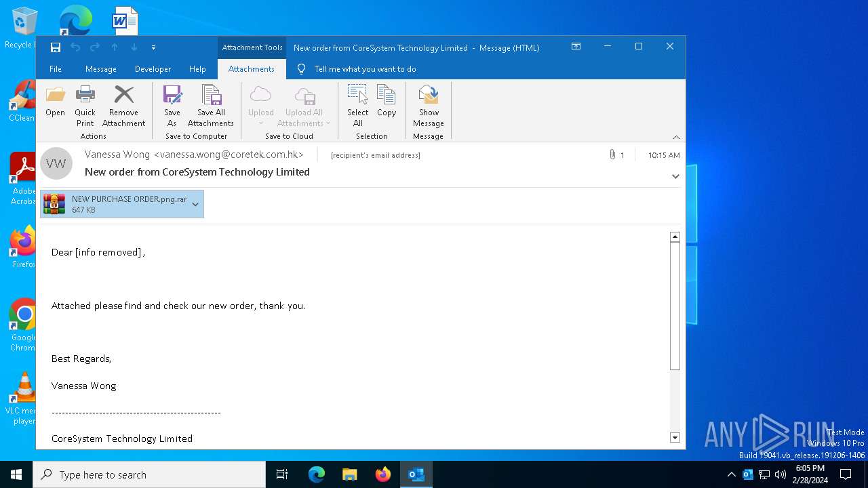Screen dimensions: 868x488
Task: Toggle Ribbon Display Options button
Action: (576, 47)
